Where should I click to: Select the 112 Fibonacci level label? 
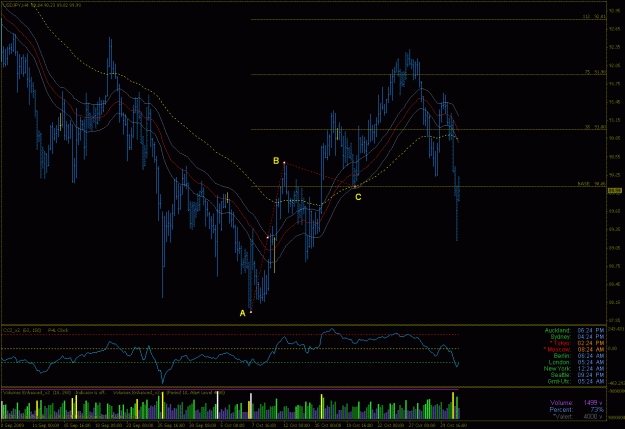(x=594, y=17)
